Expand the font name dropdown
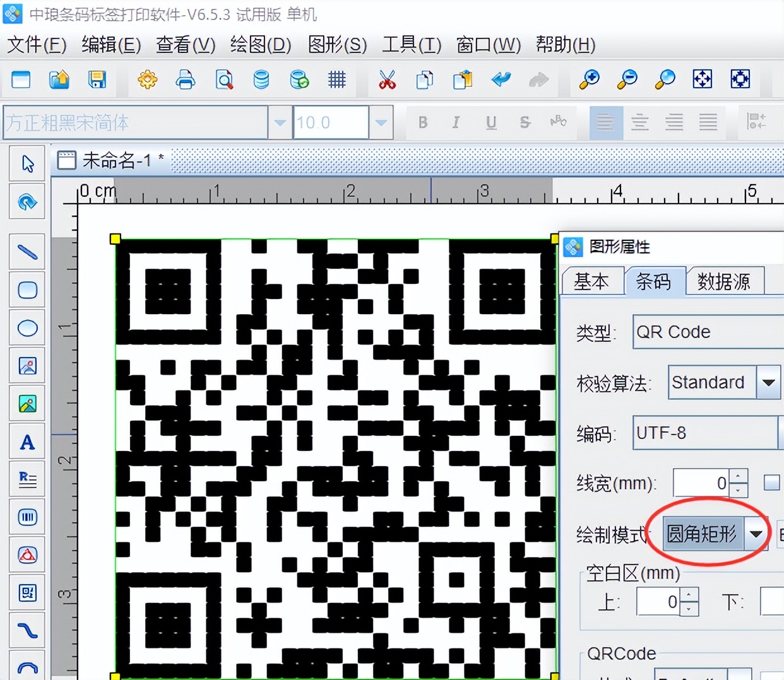Screen dimensions: 784x680 [280, 122]
